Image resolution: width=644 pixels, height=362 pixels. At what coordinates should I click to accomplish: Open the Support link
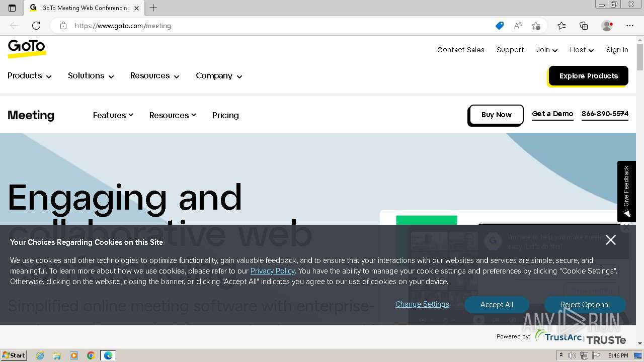[510, 50]
